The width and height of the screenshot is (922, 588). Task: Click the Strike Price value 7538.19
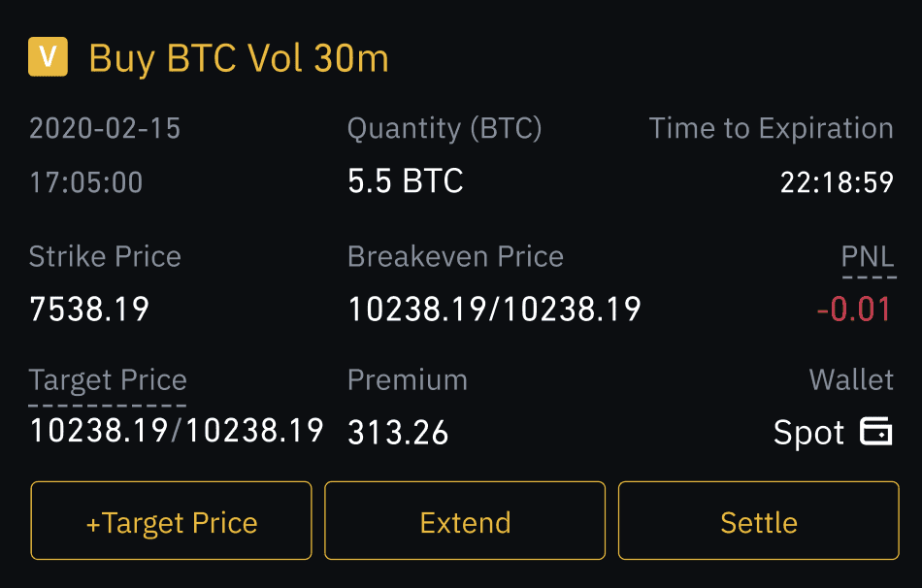(x=89, y=310)
